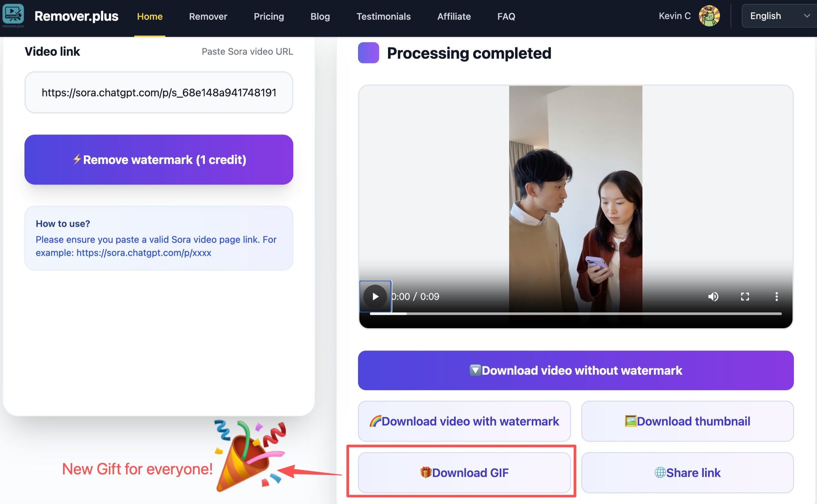Play the processed video
This screenshot has width=817, height=504.
pyautogui.click(x=375, y=297)
